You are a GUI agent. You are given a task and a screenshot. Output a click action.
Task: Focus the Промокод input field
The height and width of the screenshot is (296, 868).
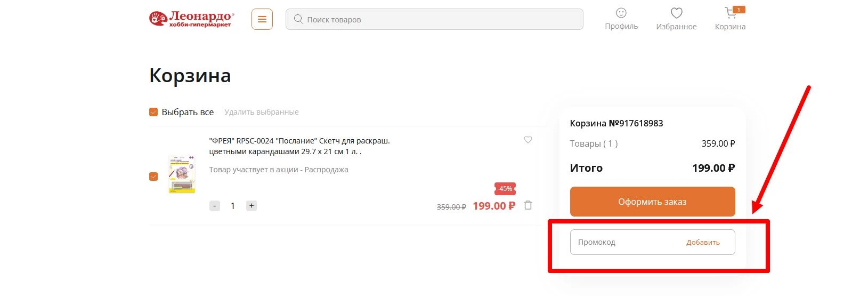[x=623, y=242]
